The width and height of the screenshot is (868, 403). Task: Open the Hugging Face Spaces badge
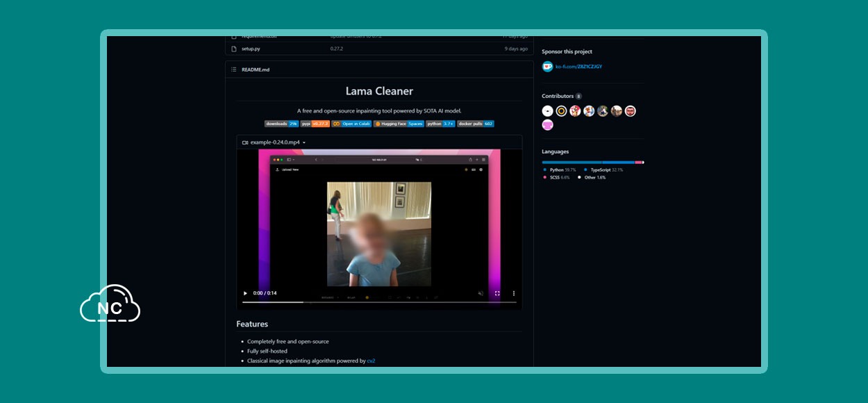tap(399, 124)
